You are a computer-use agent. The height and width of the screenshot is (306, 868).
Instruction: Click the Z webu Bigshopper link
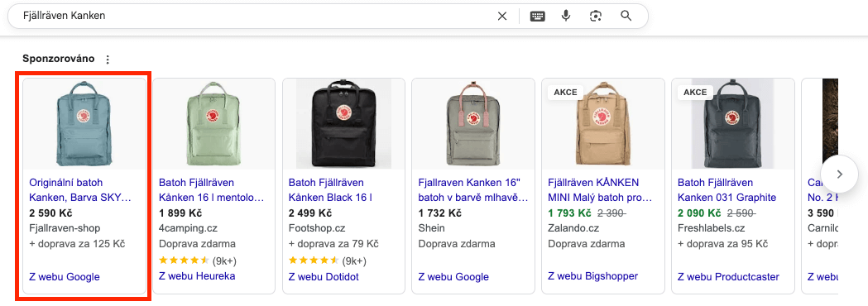[593, 275]
